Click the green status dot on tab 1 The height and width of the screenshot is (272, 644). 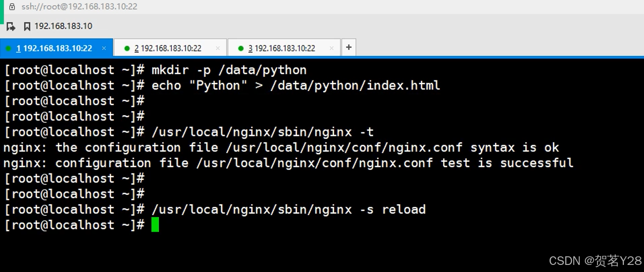pos(9,49)
